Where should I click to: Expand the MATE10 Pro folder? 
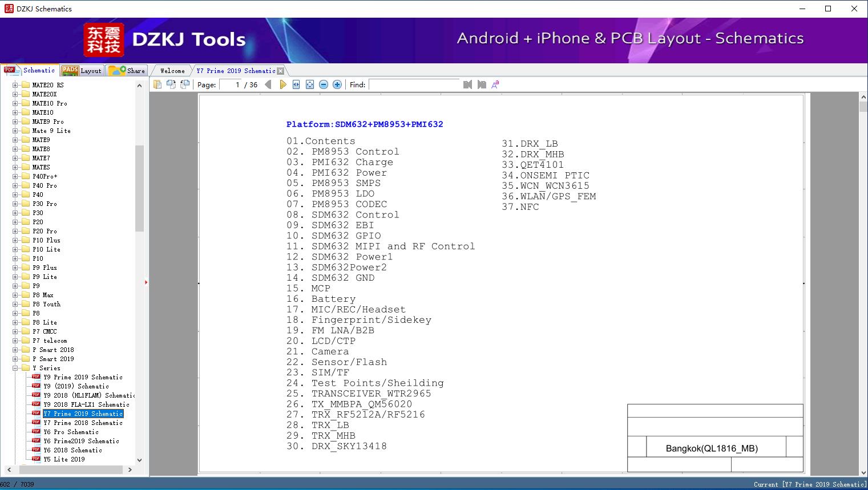(15, 103)
